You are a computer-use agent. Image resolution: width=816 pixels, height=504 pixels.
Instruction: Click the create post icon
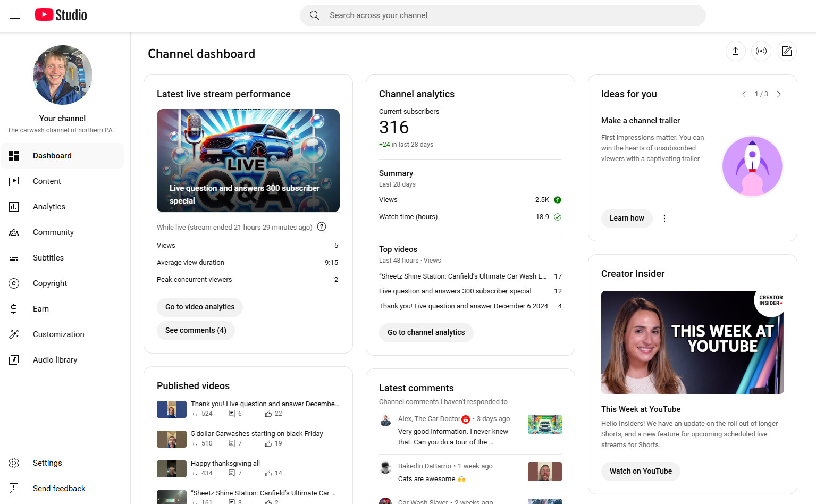(787, 51)
